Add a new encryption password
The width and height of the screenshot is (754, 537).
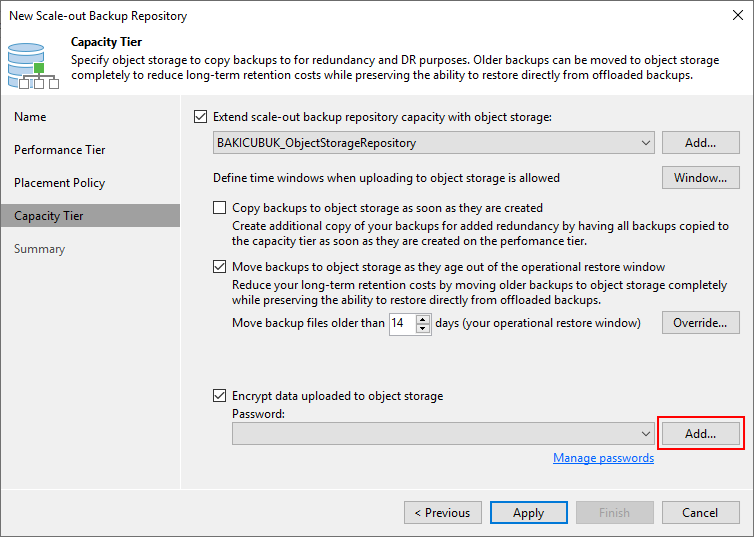(701, 434)
